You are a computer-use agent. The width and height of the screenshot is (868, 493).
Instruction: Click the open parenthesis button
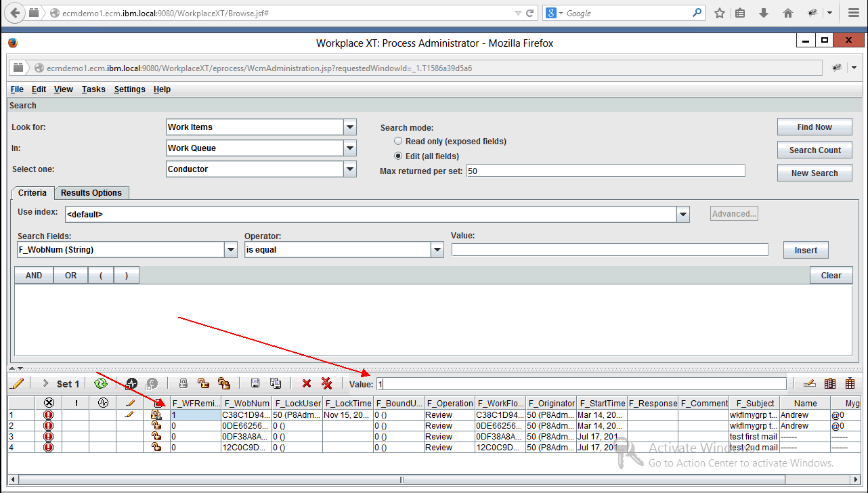pos(102,276)
